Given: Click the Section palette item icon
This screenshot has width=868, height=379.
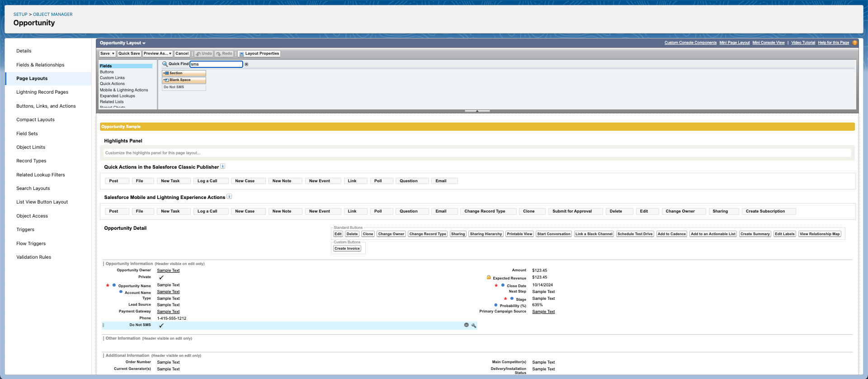Looking at the screenshot, I should click(x=166, y=73).
